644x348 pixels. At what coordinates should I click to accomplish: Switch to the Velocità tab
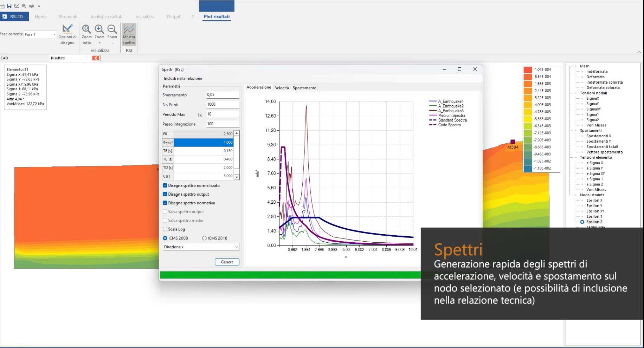(282, 88)
